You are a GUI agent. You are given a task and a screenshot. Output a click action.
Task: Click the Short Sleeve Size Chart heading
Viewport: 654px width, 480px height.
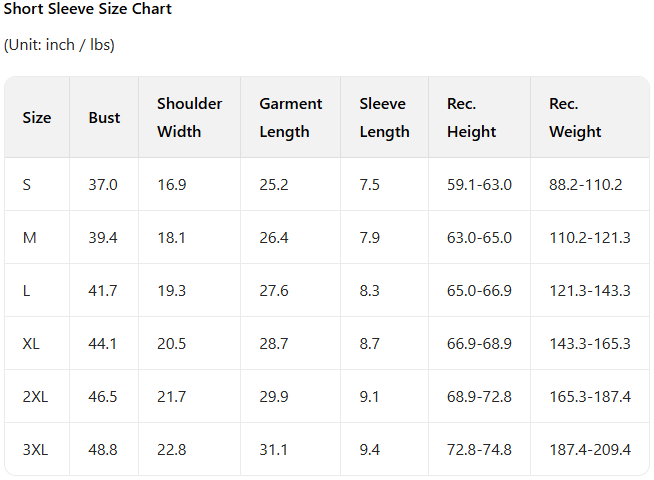click(88, 9)
